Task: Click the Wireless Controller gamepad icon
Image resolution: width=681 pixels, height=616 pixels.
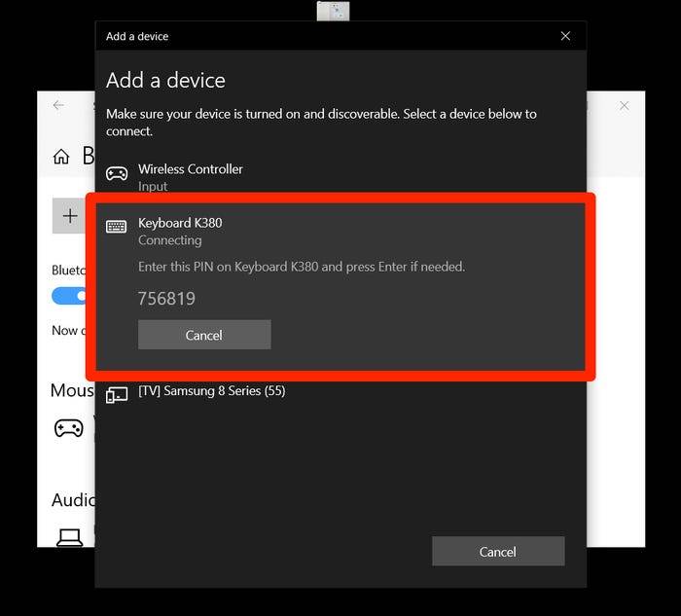Action: coord(117,174)
